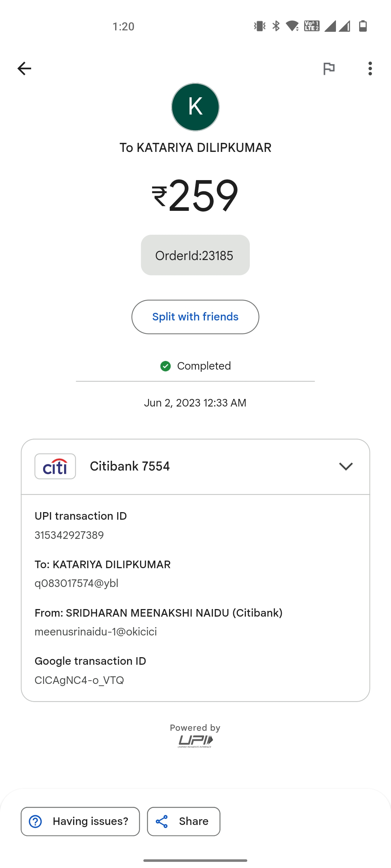Tap the flag report icon

(x=329, y=68)
